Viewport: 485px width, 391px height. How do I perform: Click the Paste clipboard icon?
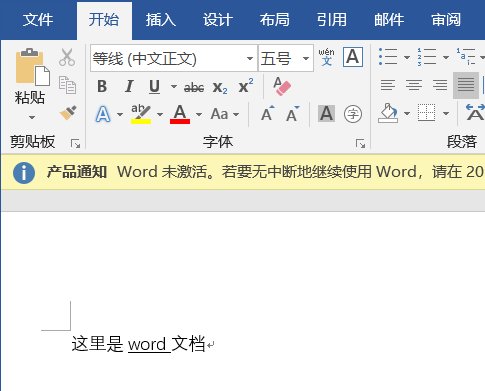click(x=33, y=67)
